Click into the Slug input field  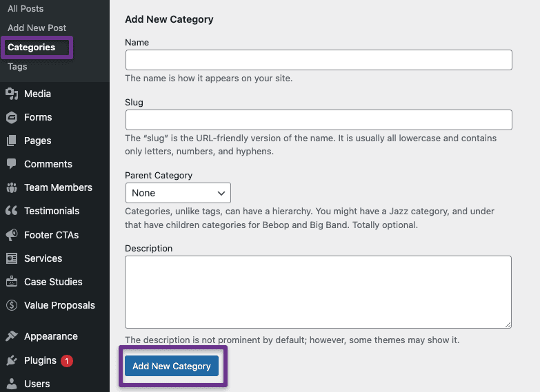point(318,120)
